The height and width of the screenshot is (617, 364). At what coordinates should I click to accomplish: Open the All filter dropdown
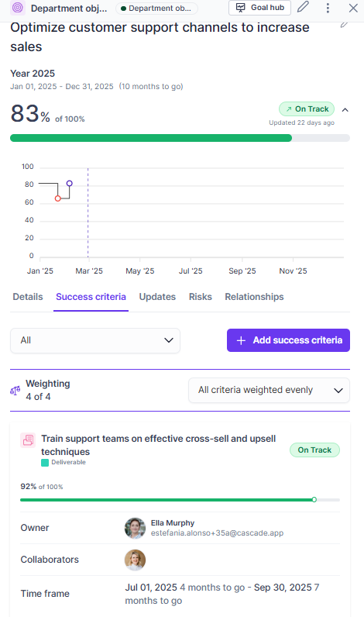[x=95, y=340]
